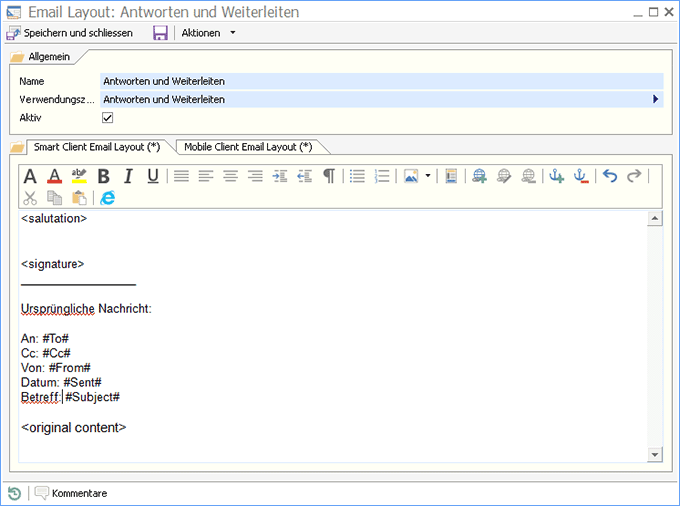The height and width of the screenshot is (506, 680).
Task: Open preview with the Internet Explorer icon
Action: tap(107, 198)
